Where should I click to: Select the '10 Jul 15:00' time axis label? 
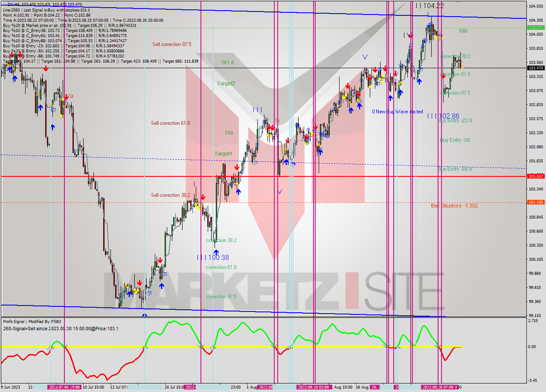[x=93, y=387]
